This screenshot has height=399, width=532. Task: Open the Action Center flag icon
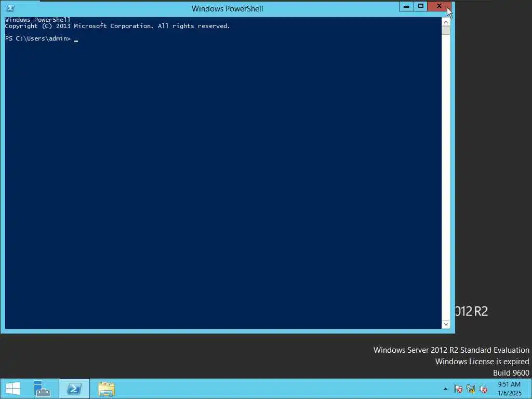(x=458, y=389)
